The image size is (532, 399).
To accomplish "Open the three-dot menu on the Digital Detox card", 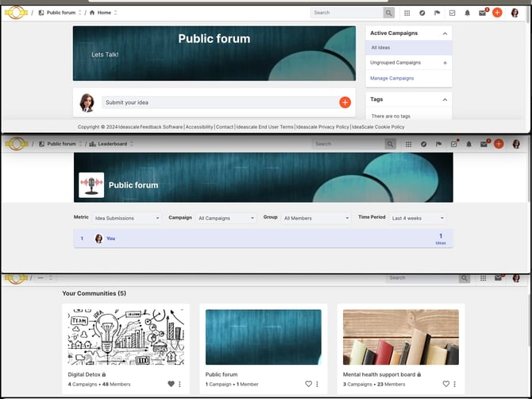I will click(179, 384).
